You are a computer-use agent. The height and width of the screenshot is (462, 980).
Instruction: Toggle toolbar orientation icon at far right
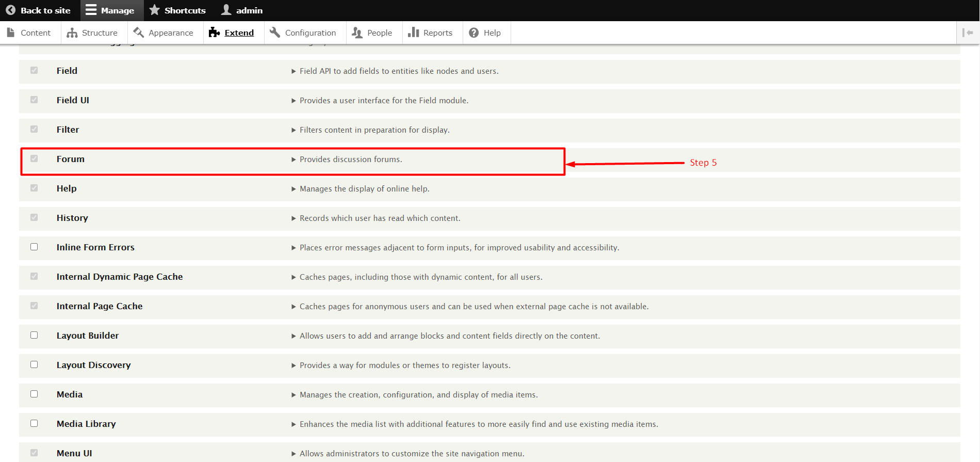[x=968, y=33]
